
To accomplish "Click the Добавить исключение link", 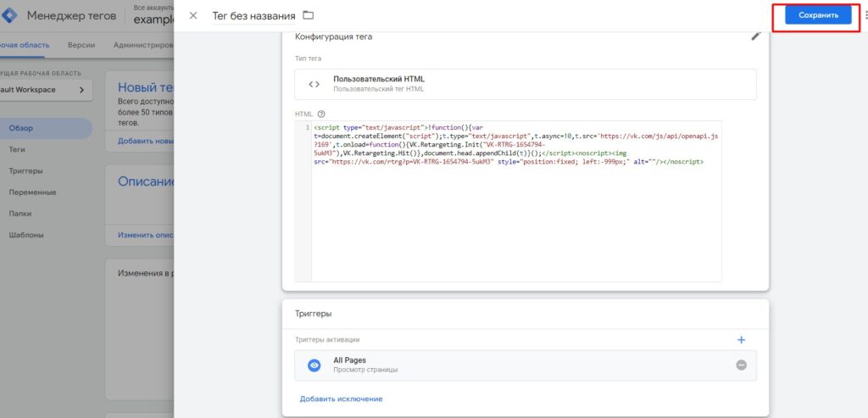I will pyautogui.click(x=341, y=398).
